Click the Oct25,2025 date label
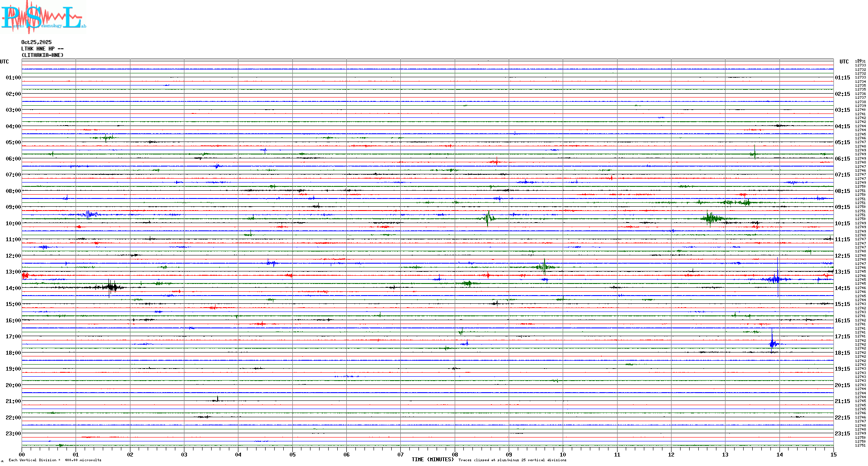Image resolution: width=868 pixels, height=466 pixels. click(36, 42)
